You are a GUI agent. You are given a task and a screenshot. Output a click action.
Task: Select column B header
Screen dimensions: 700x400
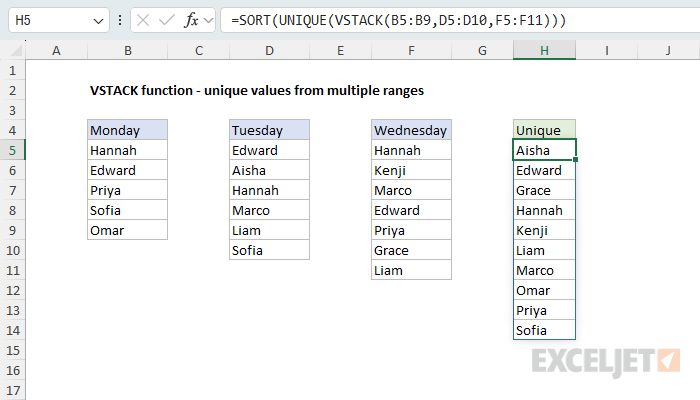(128, 50)
